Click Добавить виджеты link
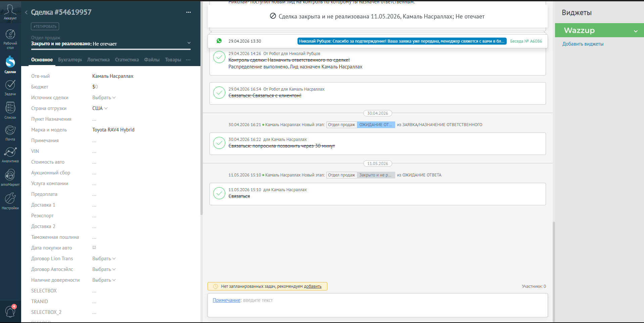The width and height of the screenshot is (644, 323). click(x=583, y=44)
